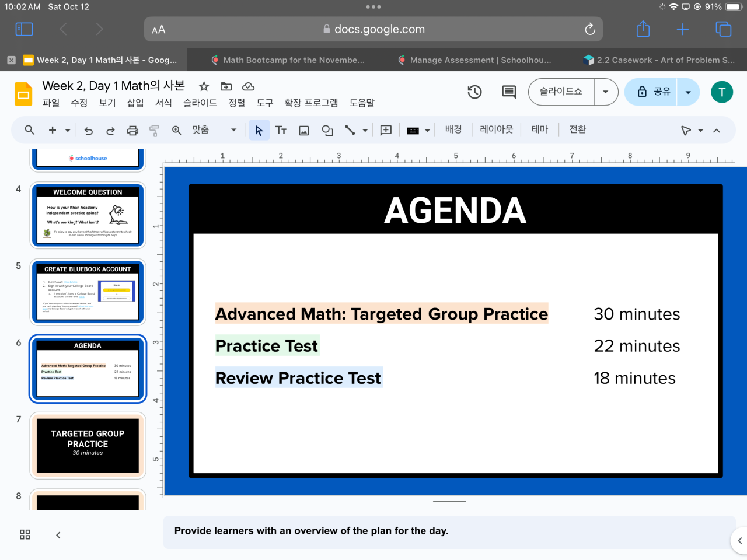Open the Google Slides home logo

tap(23, 94)
